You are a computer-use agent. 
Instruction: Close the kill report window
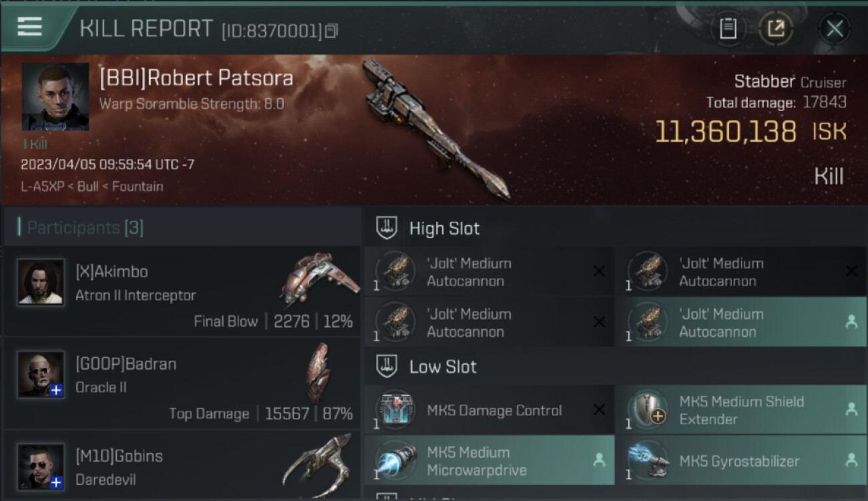tap(835, 29)
